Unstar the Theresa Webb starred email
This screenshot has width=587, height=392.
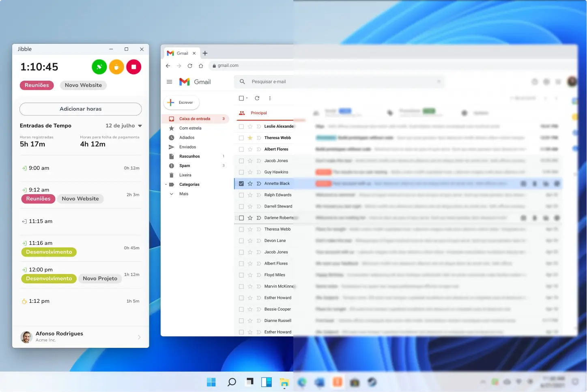[x=250, y=138]
